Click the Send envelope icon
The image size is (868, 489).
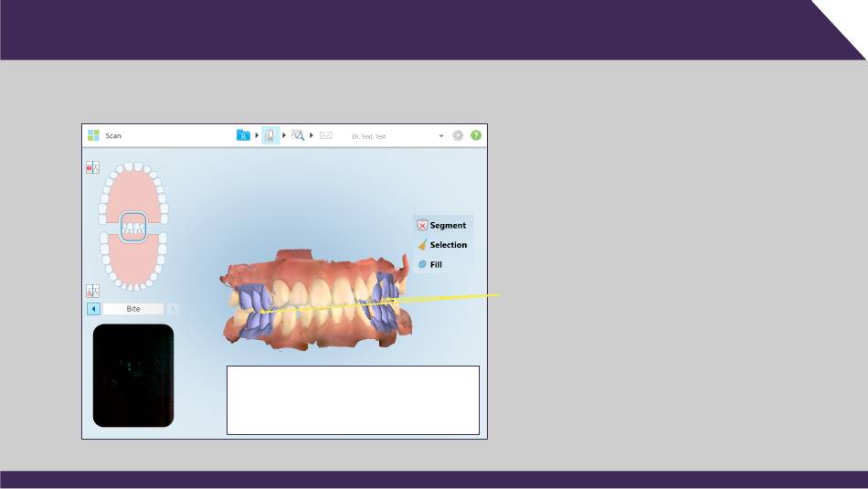coord(326,135)
